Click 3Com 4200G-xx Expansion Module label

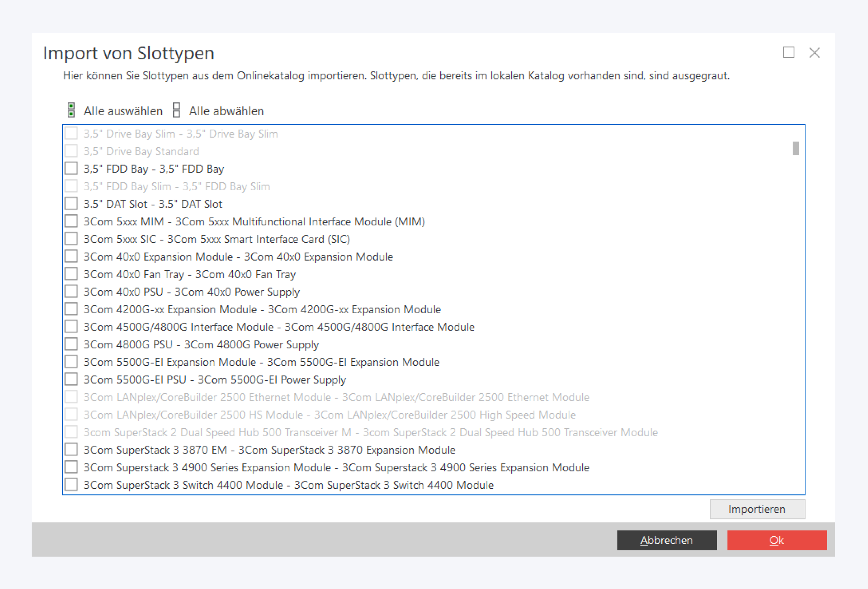[262, 310]
